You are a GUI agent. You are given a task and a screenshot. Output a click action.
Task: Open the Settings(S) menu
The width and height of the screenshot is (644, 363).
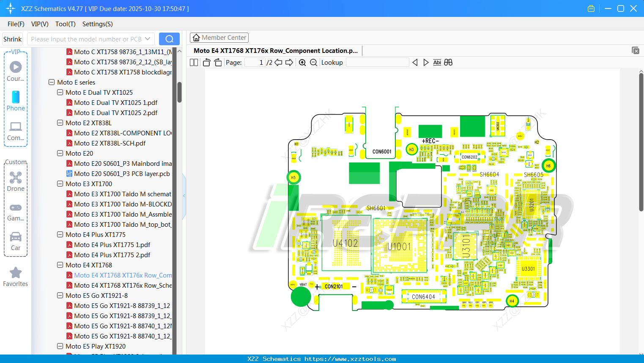[x=97, y=24]
